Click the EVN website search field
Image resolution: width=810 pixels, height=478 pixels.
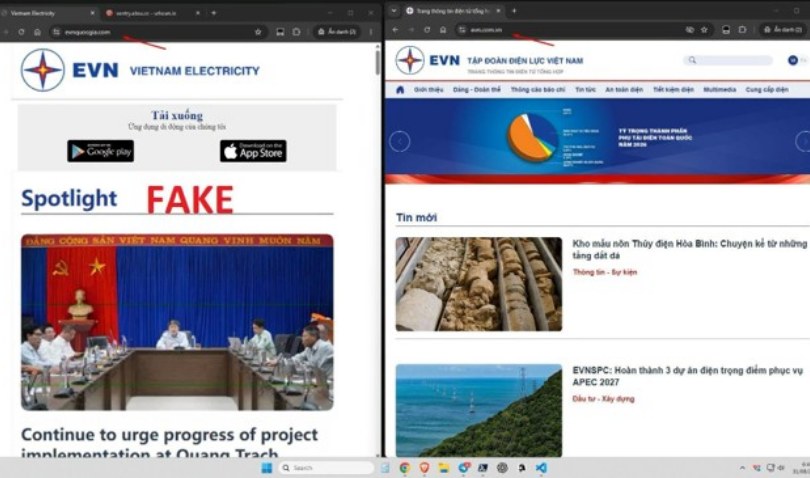728,60
